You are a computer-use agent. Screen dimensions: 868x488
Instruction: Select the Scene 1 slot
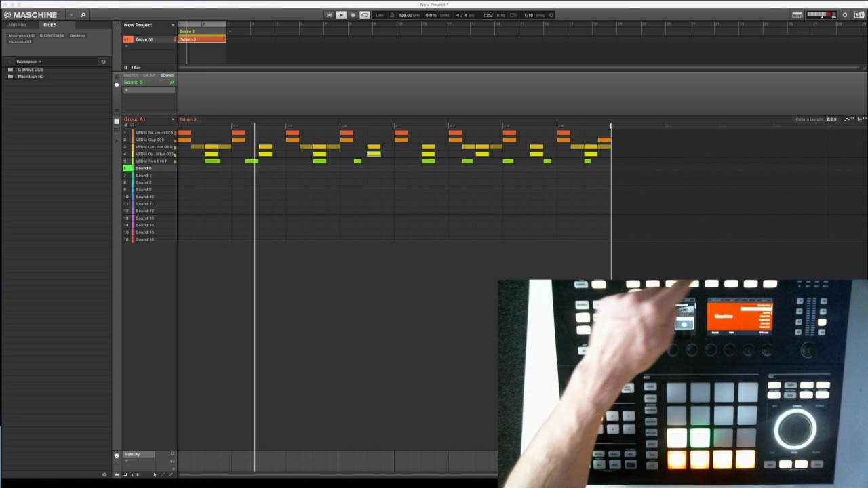click(x=202, y=31)
